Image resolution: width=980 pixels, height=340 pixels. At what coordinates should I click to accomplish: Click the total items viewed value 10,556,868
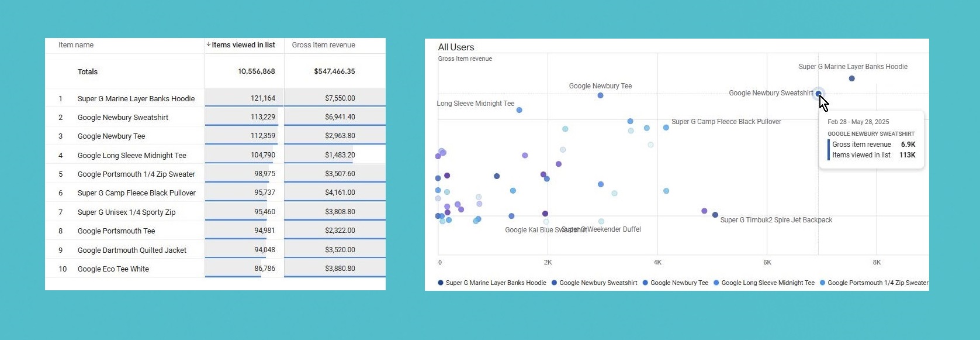[x=256, y=71]
